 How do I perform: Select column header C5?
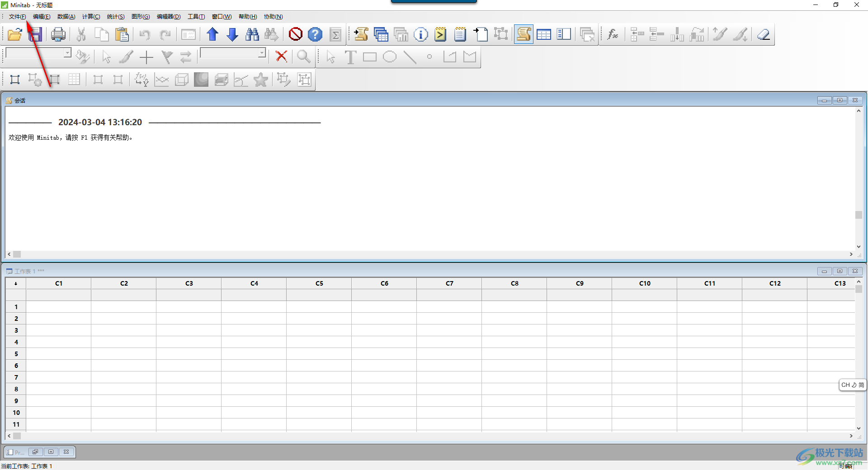319,283
